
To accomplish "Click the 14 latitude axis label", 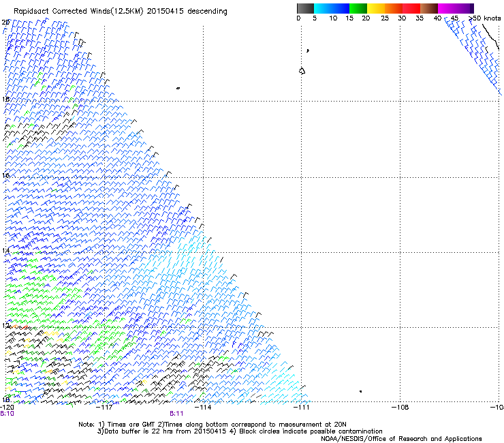I will [5, 251].
